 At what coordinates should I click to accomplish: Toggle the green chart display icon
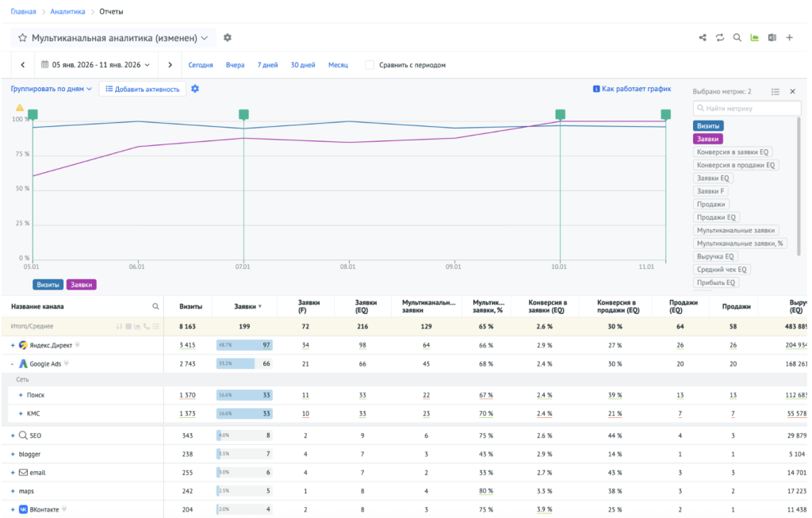pos(755,38)
